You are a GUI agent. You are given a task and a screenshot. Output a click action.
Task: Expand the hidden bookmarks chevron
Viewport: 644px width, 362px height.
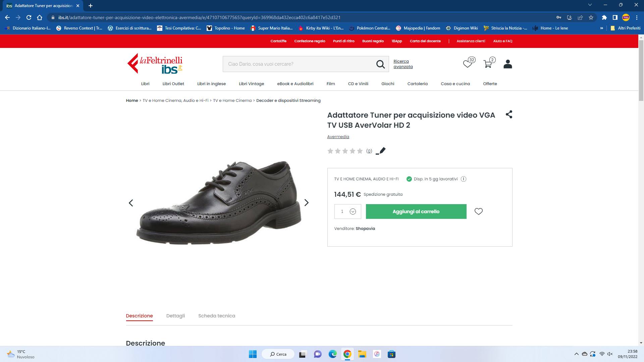pos(602,28)
